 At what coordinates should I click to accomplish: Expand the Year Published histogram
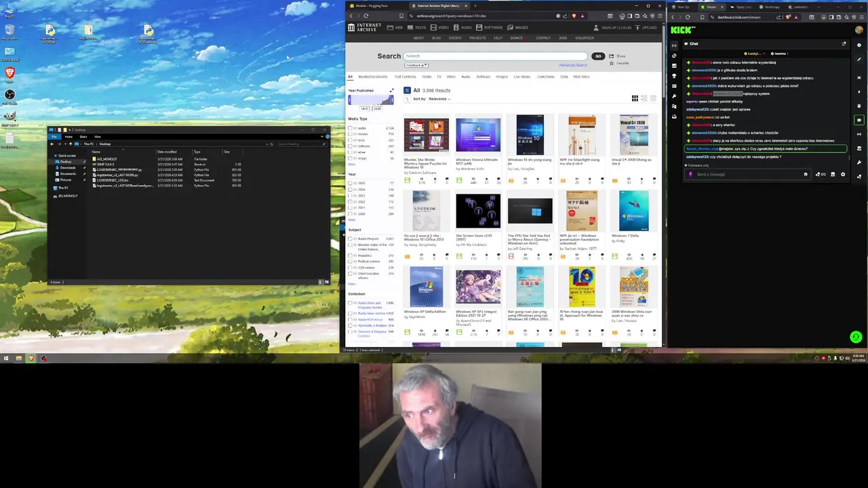(x=391, y=90)
